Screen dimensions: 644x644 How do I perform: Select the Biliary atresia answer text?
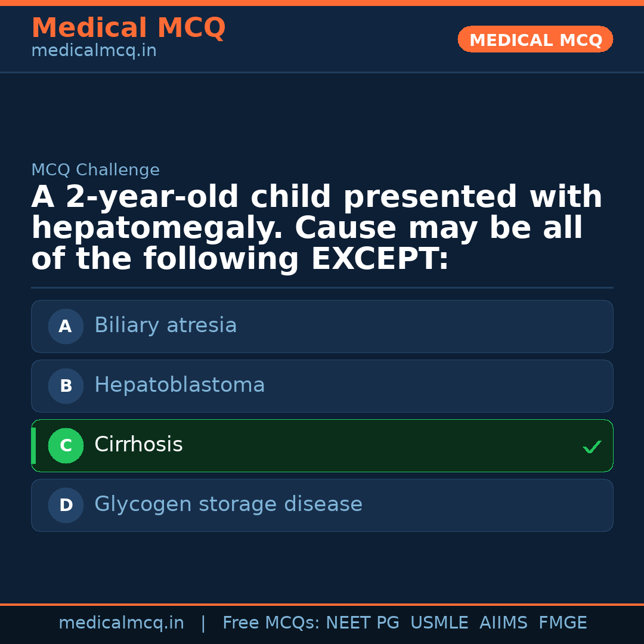[165, 326]
